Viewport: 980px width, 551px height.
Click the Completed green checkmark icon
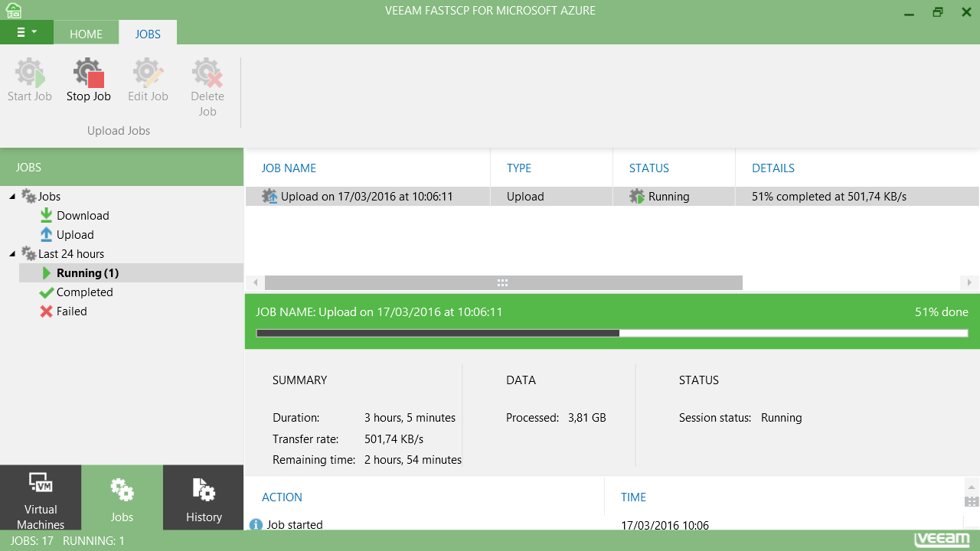(x=46, y=292)
